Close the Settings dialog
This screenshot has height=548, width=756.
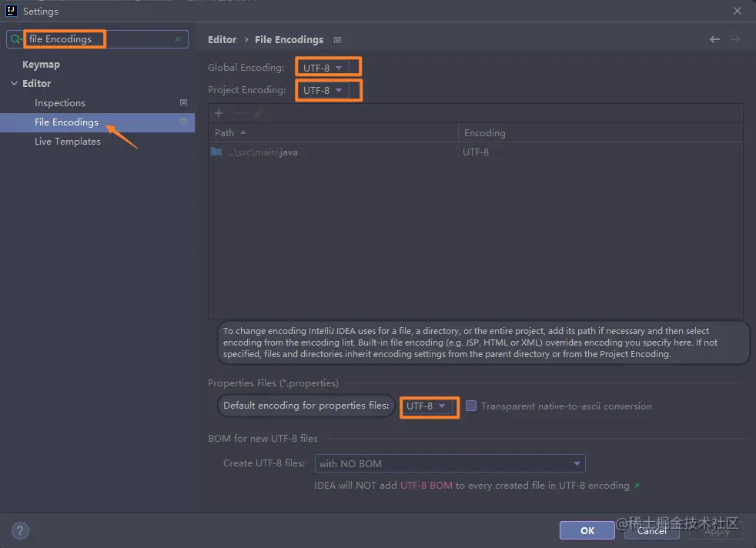[738, 11]
